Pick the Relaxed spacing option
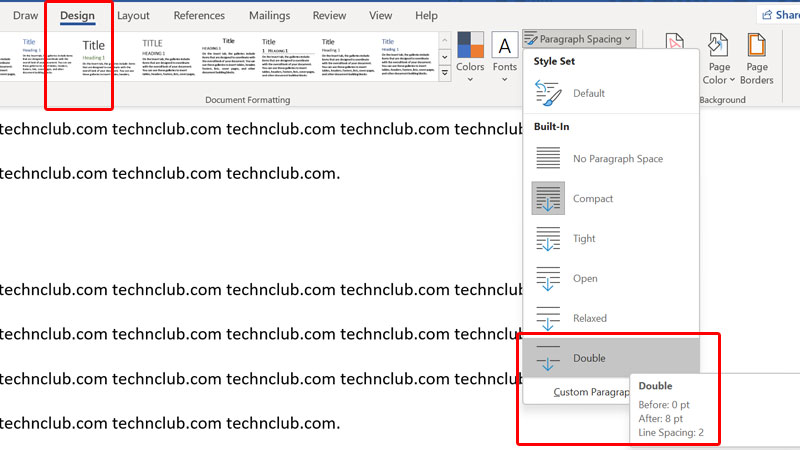Image resolution: width=800 pixels, height=450 pixels. tap(611, 318)
